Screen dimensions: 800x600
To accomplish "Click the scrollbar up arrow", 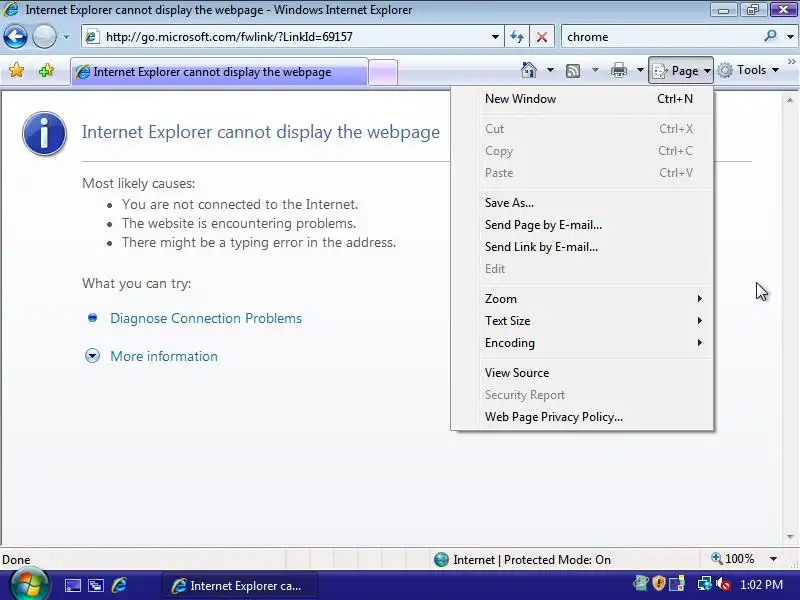I will 790,101.
